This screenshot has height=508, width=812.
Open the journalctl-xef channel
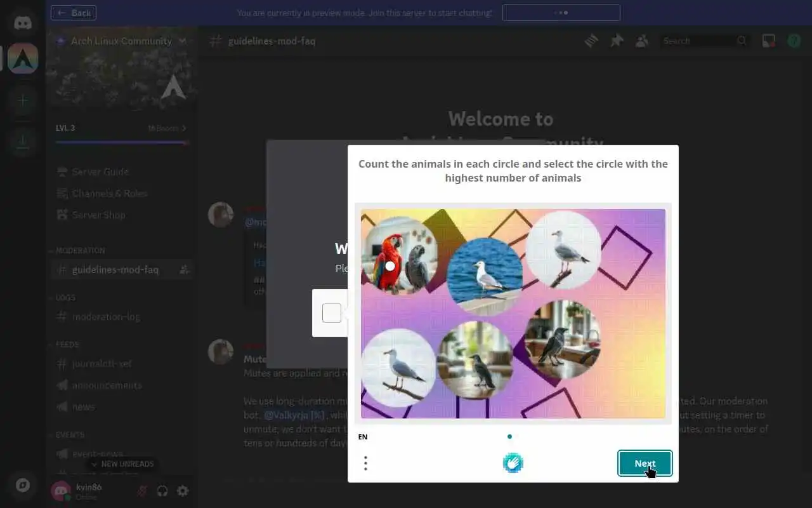122,364
